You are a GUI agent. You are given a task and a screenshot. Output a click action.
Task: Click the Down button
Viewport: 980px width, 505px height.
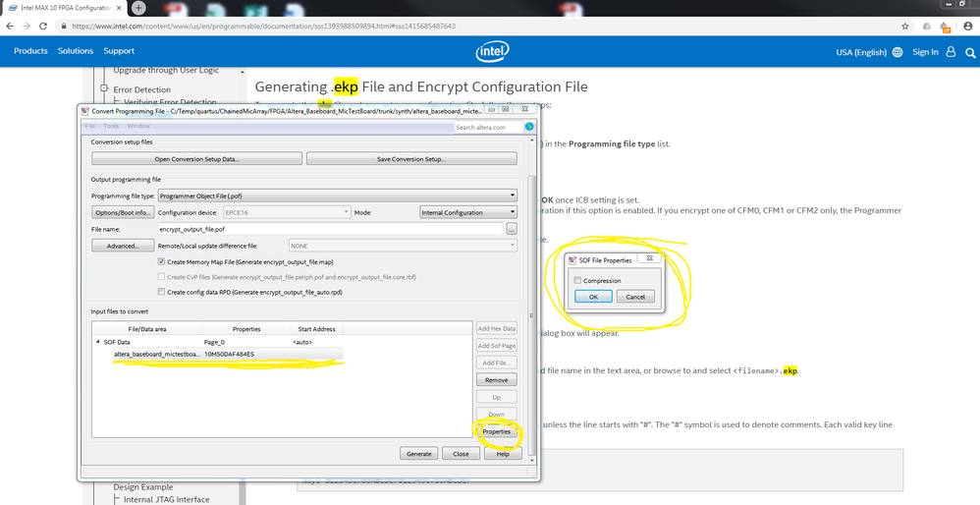496,414
